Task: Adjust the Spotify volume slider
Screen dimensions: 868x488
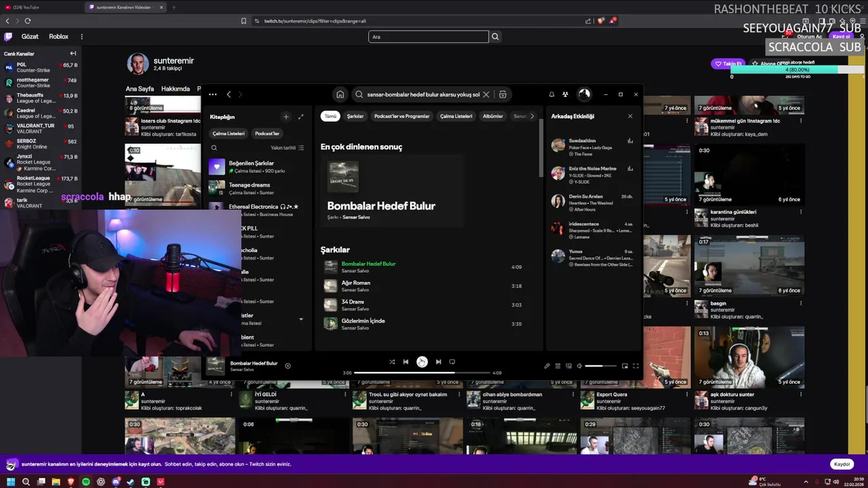Action: click(601, 366)
